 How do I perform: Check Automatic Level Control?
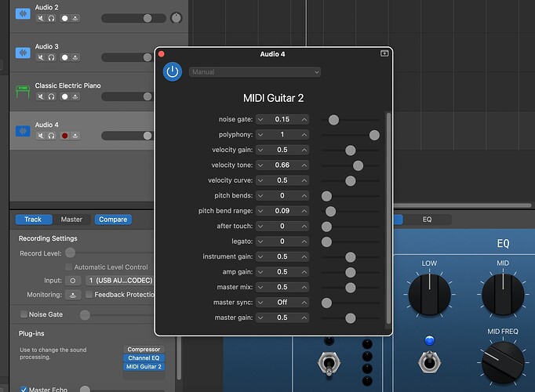click(68, 267)
